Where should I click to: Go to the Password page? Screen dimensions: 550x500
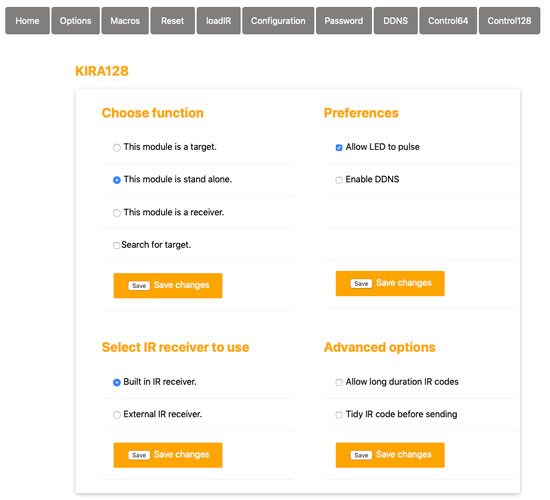(x=344, y=21)
